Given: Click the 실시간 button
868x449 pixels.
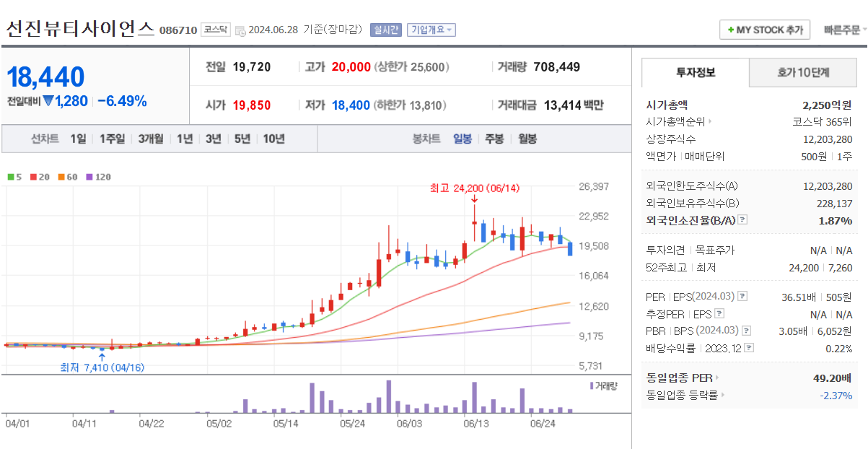Looking at the screenshot, I should click(386, 30).
